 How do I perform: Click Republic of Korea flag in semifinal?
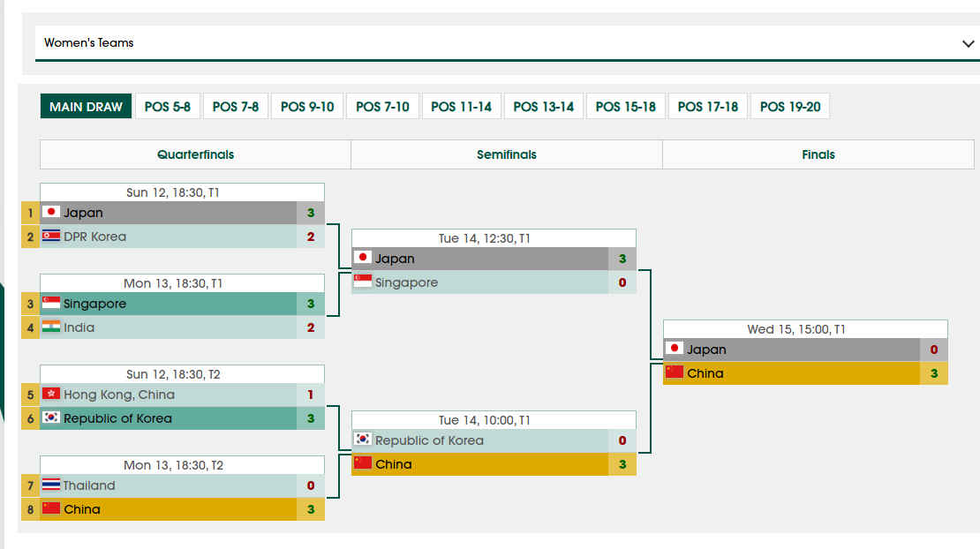(363, 439)
